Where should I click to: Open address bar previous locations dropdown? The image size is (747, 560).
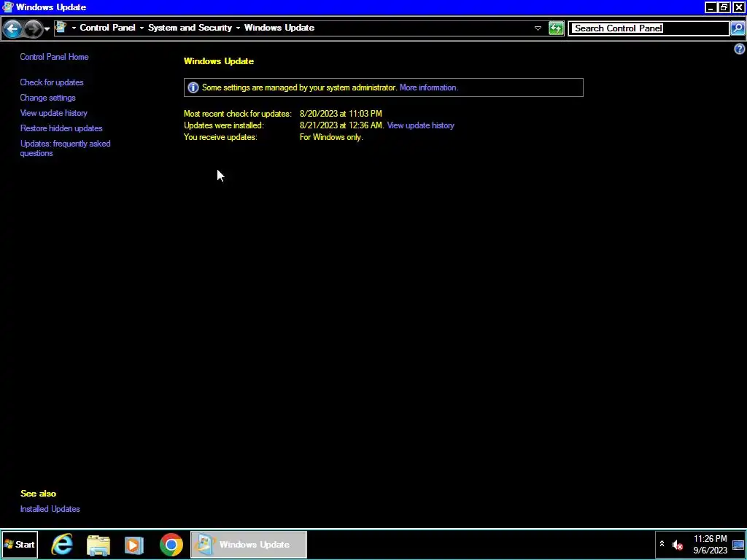(538, 28)
